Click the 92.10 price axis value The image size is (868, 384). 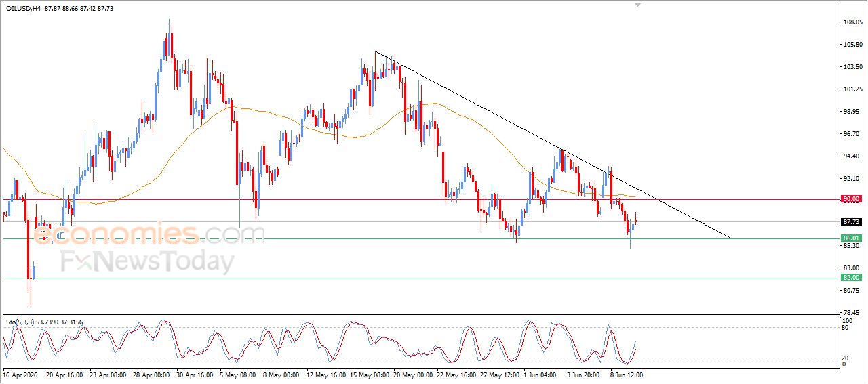pyautogui.click(x=852, y=179)
